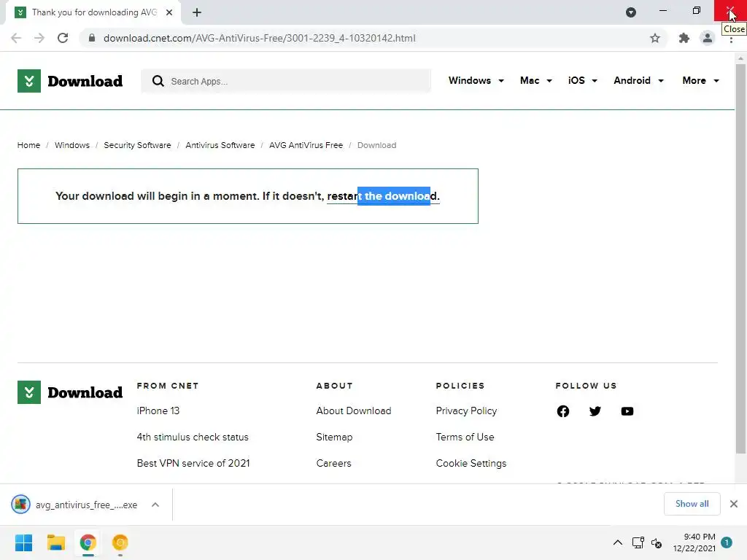This screenshot has width=747, height=560.
Task: Click the padlock site info icon
Action: click(92, 38)
